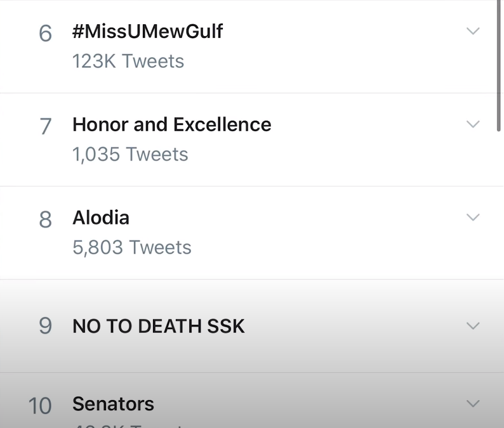Select trend rank number 7
The height and width of the screenshot is (428, 504).
point(45,126)
